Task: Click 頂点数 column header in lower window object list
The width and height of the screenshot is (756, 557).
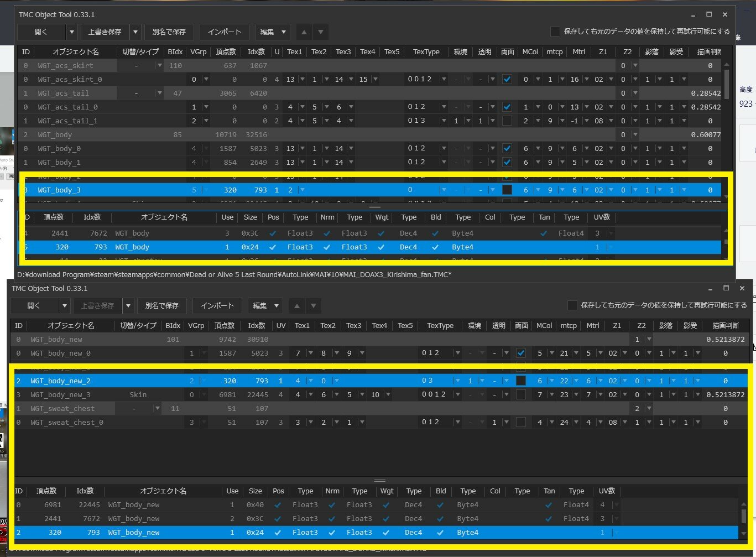Action: pyautogui.click(x=225, y=326)
